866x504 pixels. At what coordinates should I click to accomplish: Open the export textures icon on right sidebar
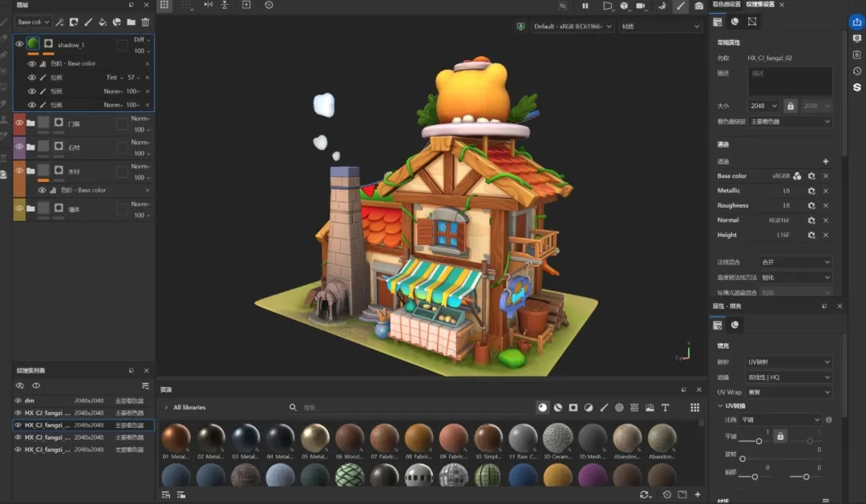pyautogui.click(x=856, y=22)
